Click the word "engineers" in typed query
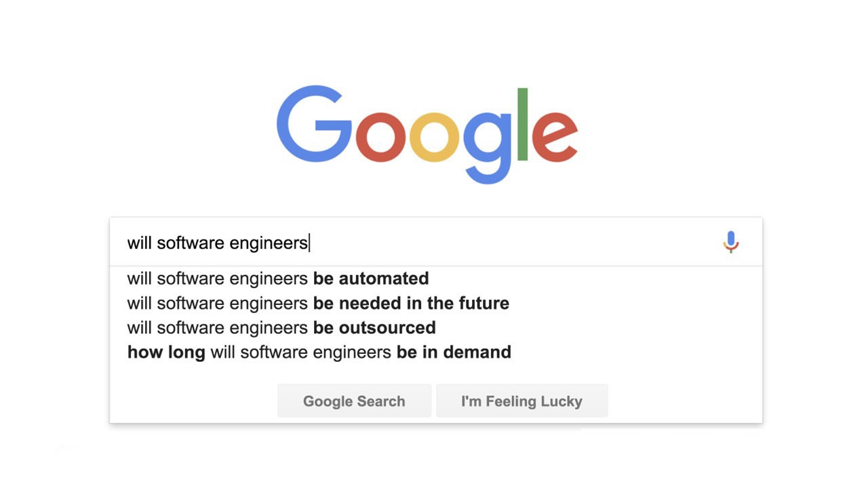868x488 pixels. coord(269,243)
